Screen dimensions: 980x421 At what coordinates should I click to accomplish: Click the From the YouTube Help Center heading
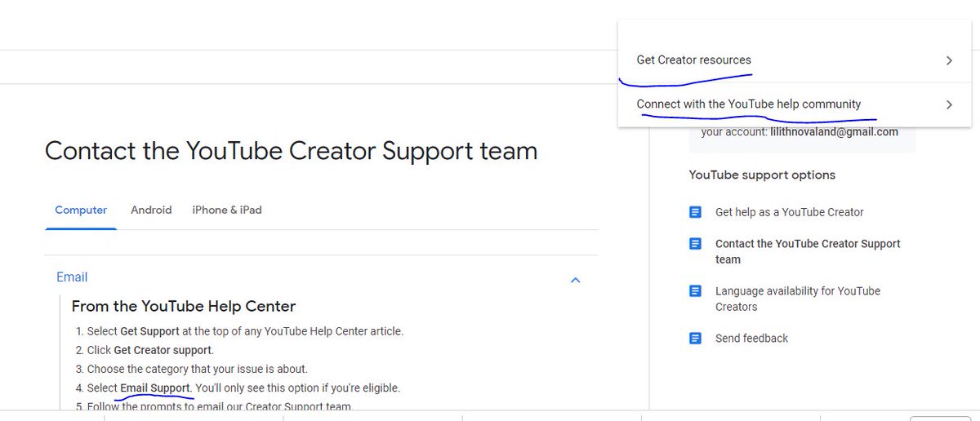[x=183, y=307]
